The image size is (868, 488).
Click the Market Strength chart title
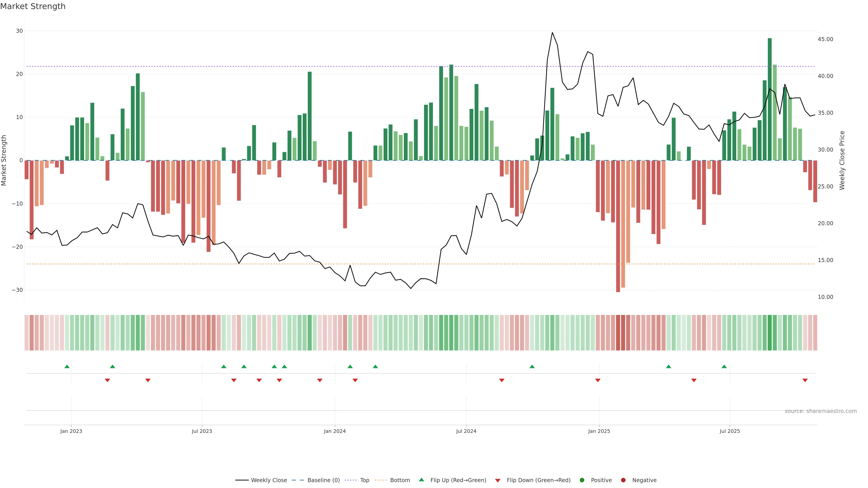click(x=33, y=6)
